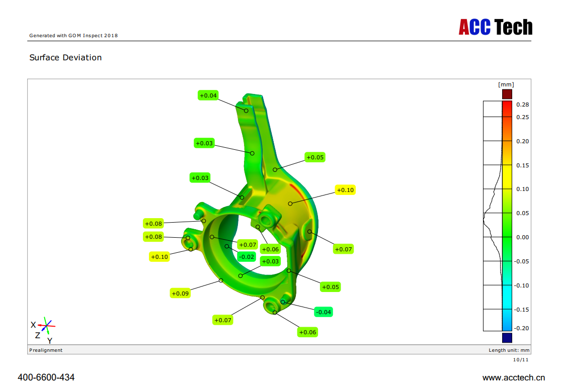This screenshot has height=392, width=563.
Task: Select the +0.04 deviation label
Action: (208, 95)
